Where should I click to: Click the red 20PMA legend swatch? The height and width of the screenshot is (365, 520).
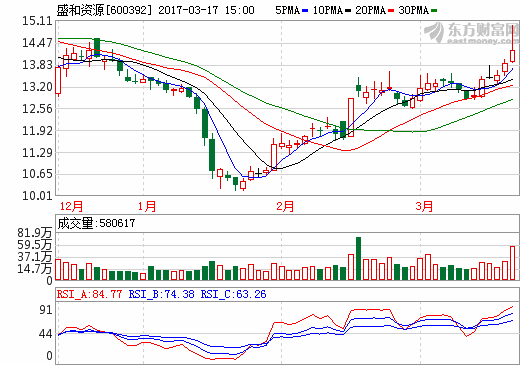point(391,11)
